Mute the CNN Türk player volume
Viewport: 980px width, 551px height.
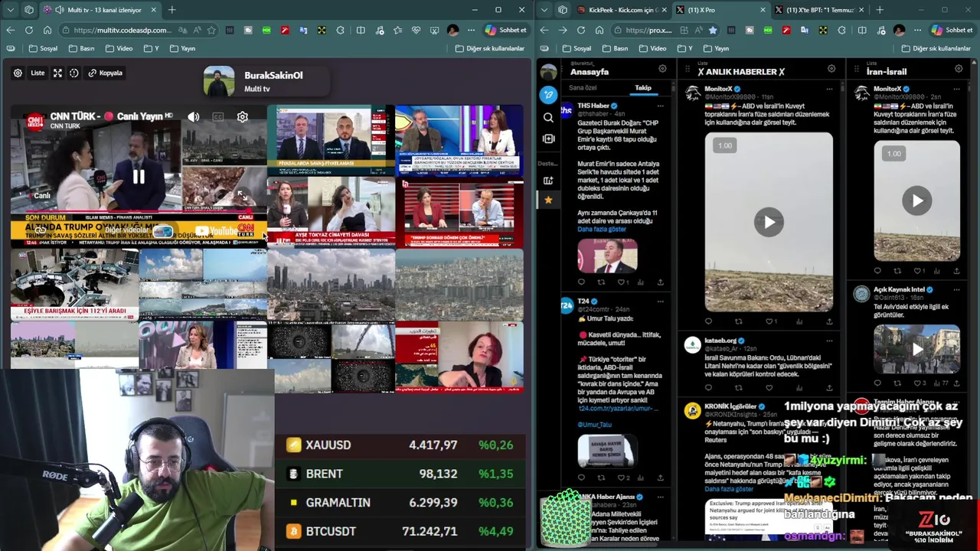click(x=194, y=117)
